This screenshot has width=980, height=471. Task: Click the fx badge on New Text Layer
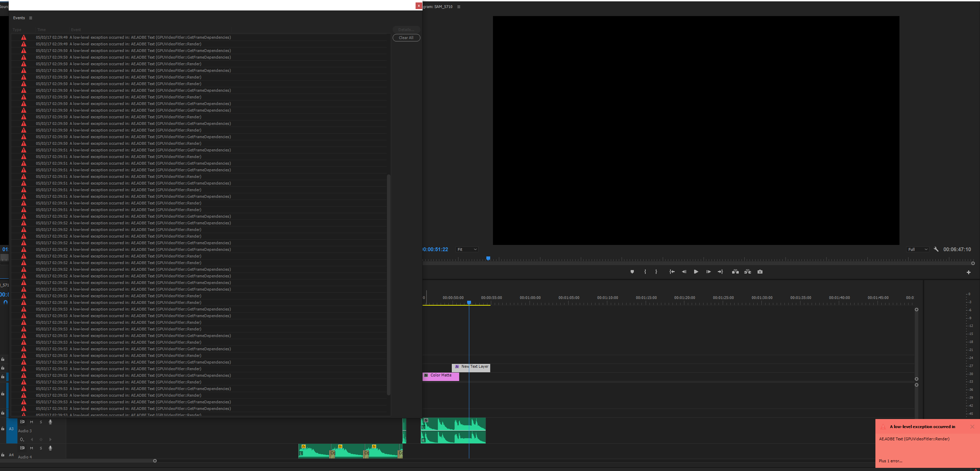point(457,367)
